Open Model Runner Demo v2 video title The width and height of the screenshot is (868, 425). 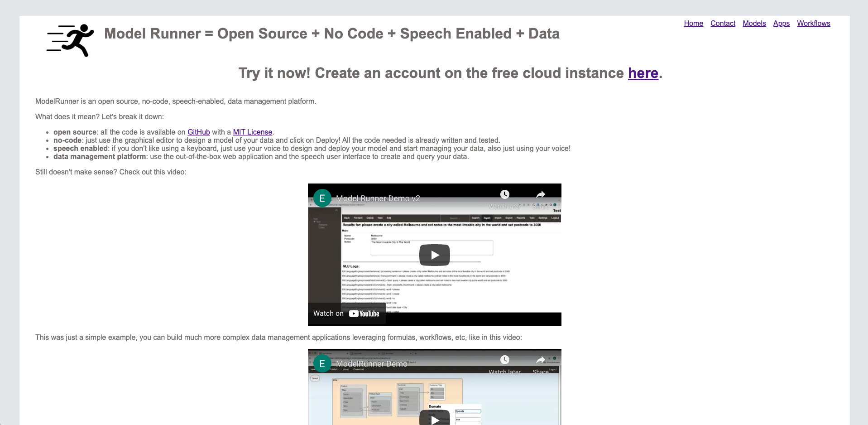(378, 198)
